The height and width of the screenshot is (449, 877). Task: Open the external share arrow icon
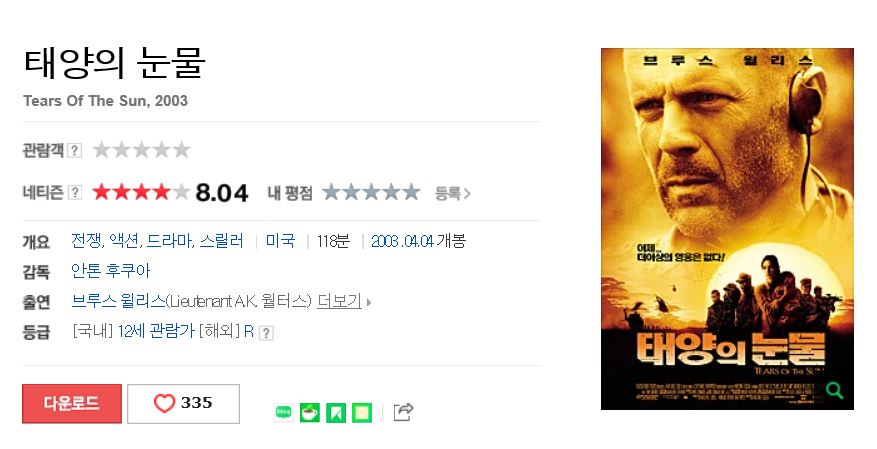[x=403, y=412]
